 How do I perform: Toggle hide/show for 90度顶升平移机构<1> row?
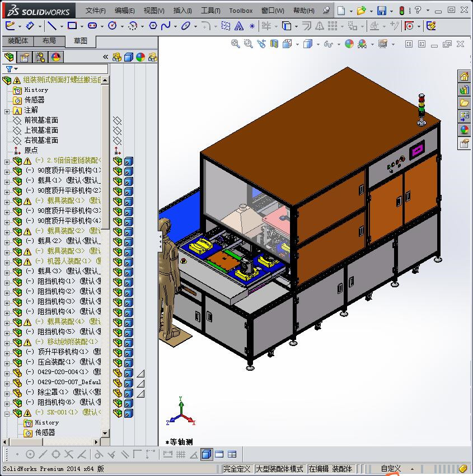point(117,171)
